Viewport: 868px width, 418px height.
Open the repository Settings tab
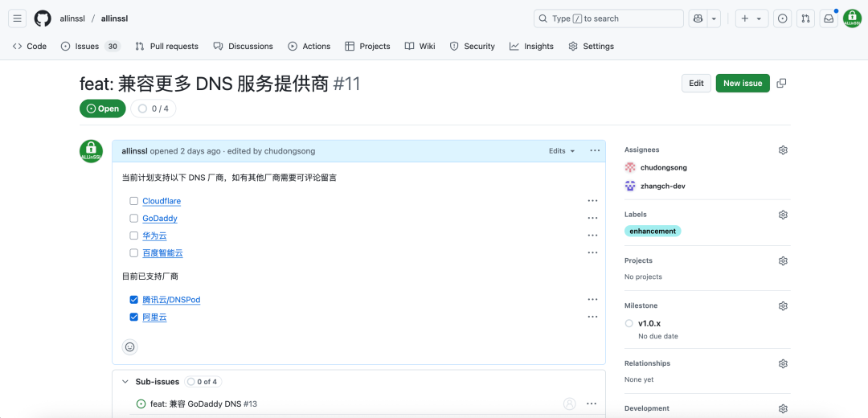[592, 47]
